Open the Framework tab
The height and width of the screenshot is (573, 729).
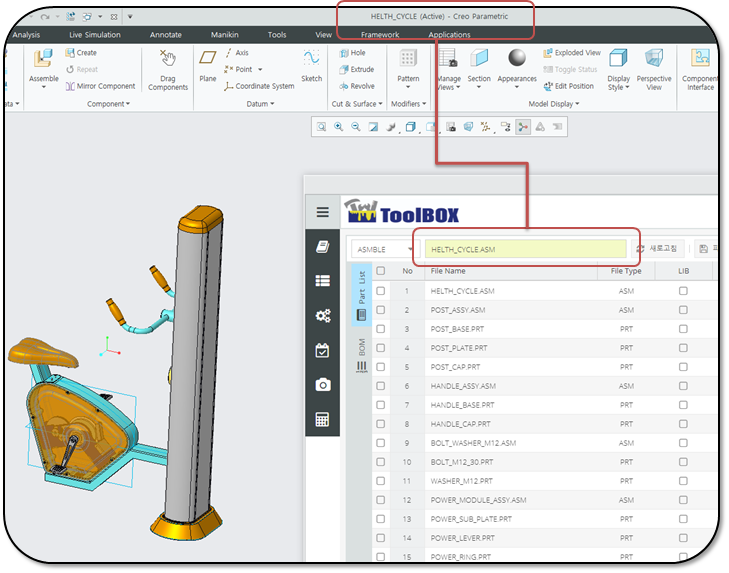[x=380, y=35]
